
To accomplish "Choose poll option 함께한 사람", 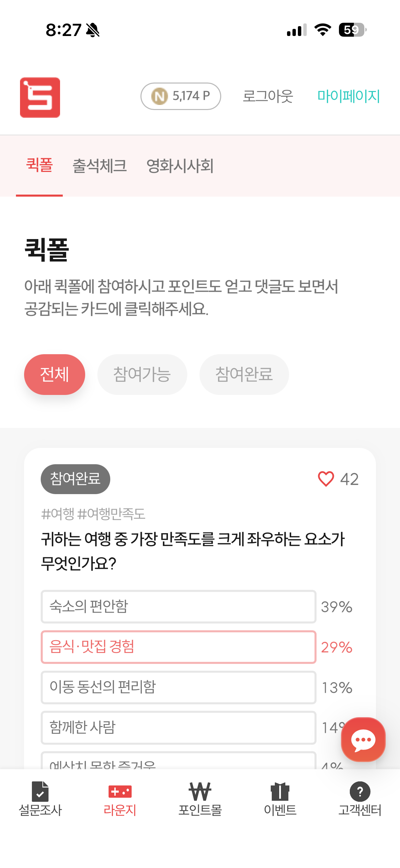I will coord(178,727).
